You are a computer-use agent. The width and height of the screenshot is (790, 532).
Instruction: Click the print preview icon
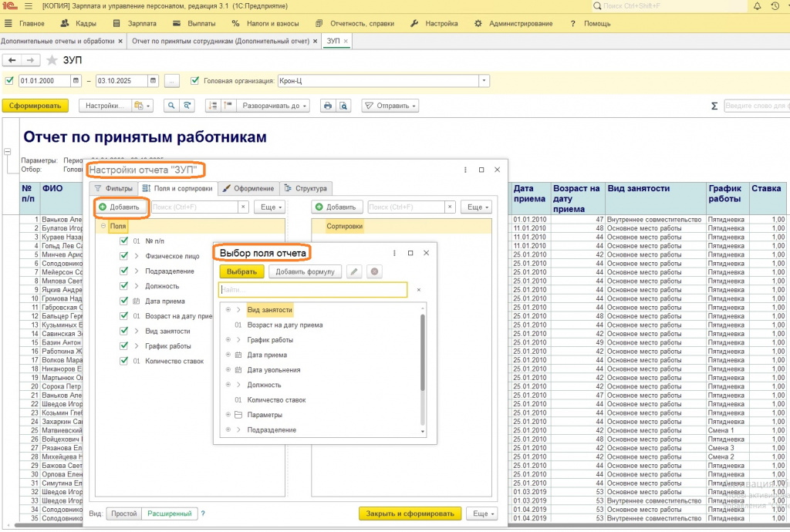click(343, 106)
